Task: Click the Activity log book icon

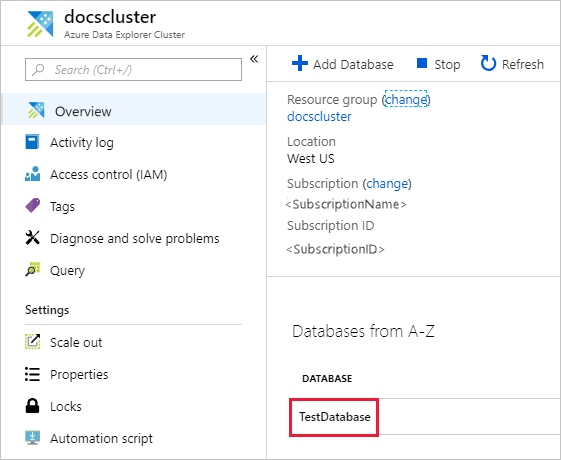Action: [32, 142]
